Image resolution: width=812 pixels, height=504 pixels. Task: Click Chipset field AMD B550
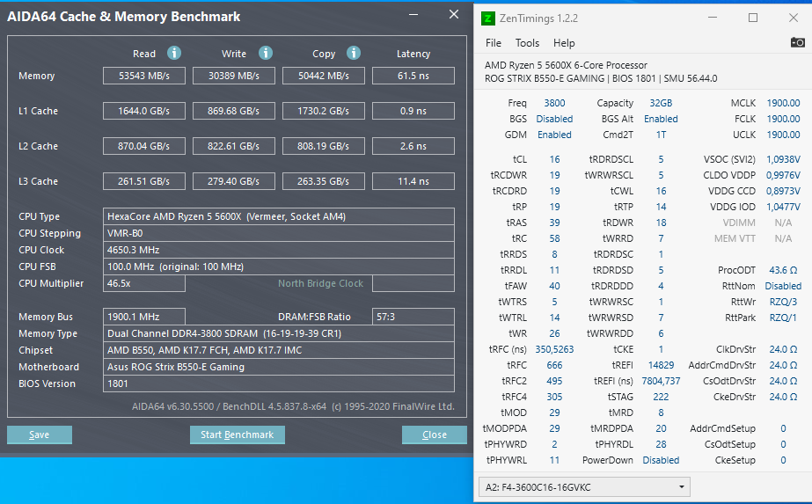pos(279,350)
